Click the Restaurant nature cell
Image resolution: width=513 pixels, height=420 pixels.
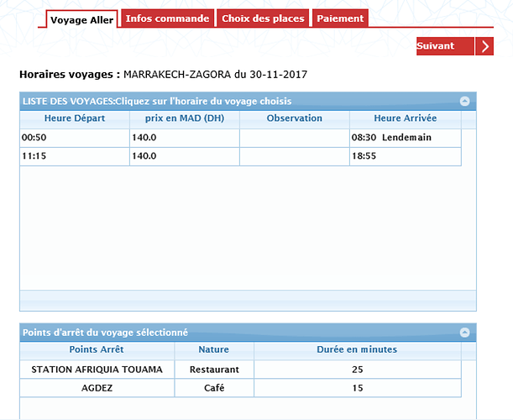pos(214,370)
